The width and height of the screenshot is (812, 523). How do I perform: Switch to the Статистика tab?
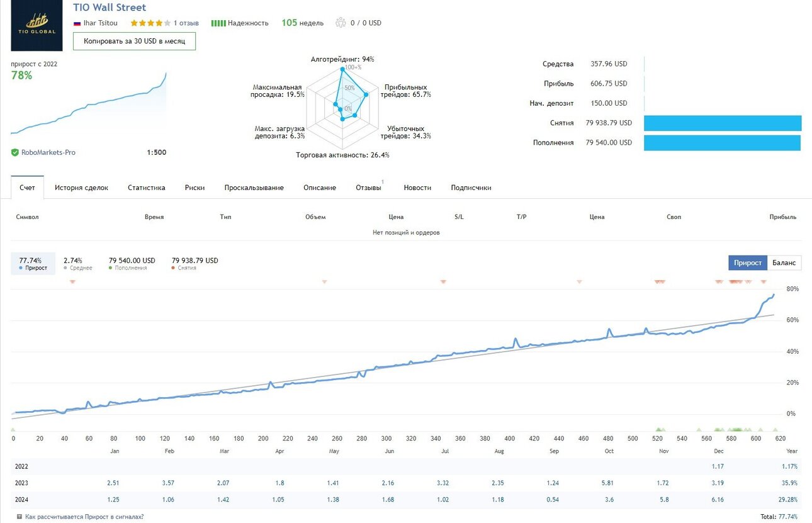tap(147, 188)
